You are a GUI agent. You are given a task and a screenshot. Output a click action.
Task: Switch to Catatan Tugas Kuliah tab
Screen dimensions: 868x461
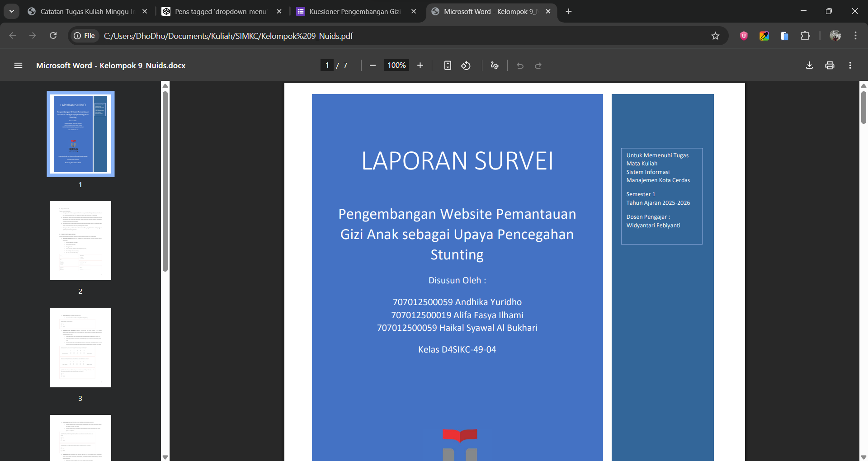click(x=86, y=11)
